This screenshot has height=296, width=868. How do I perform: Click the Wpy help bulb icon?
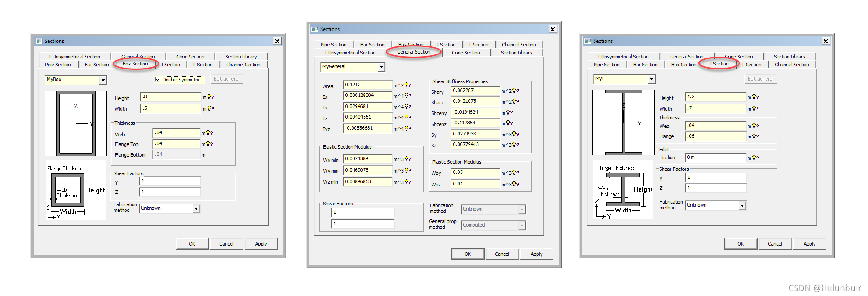(x=516, y=173)
